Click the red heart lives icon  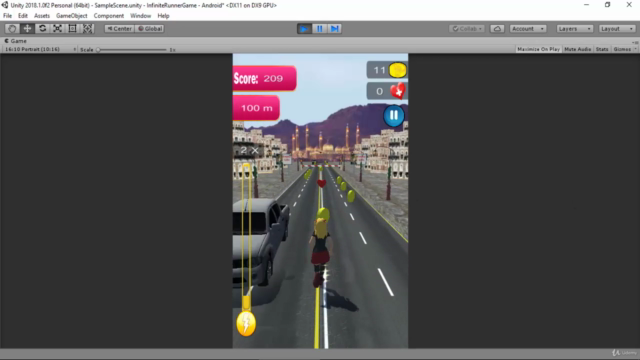pos(398,91)
